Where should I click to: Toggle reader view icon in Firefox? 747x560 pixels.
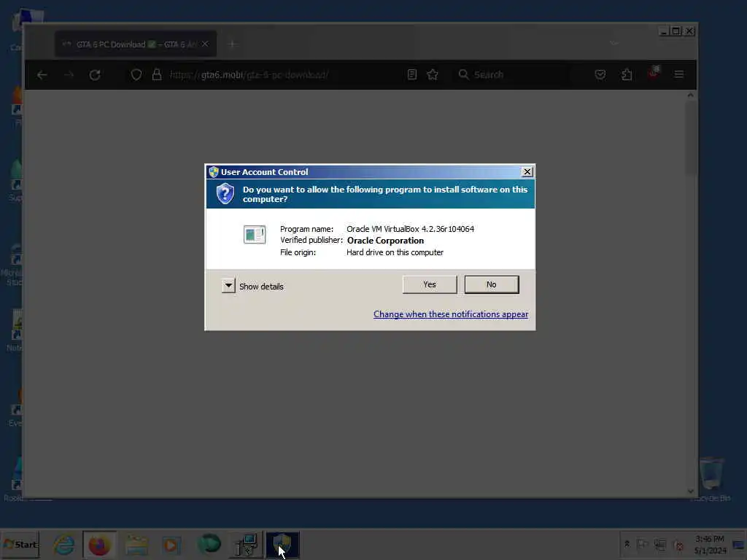(x=412, y=74)
